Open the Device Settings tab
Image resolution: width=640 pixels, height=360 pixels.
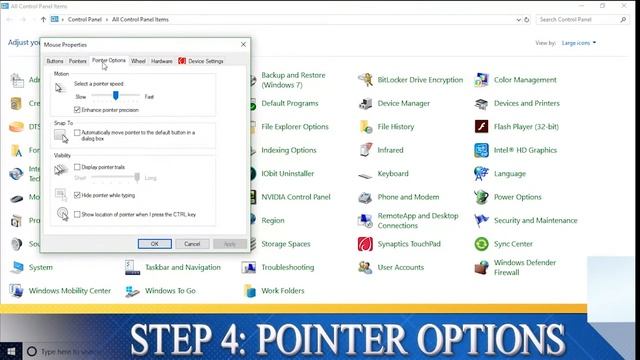tap(201, 61)
